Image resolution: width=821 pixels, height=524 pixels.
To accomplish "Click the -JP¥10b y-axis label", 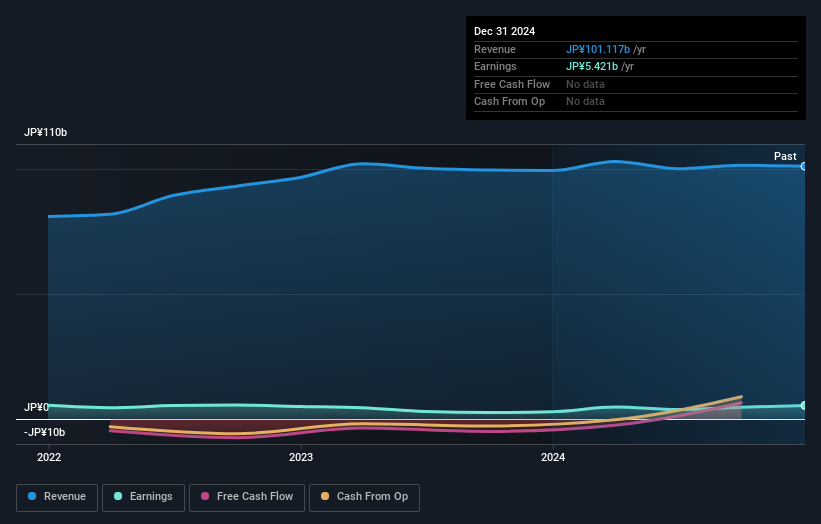I will point(45,432).
